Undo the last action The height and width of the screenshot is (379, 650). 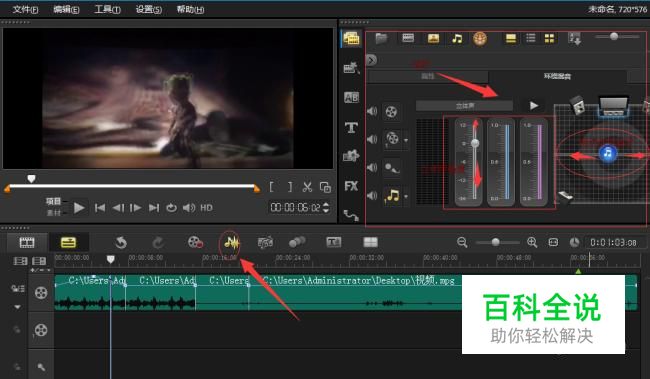[x=121, y=243]
